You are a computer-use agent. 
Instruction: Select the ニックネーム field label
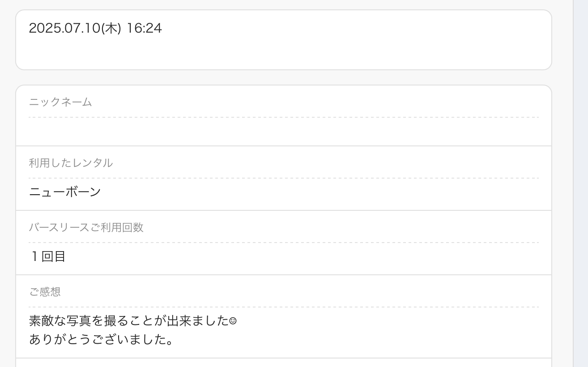pos(60,102)
